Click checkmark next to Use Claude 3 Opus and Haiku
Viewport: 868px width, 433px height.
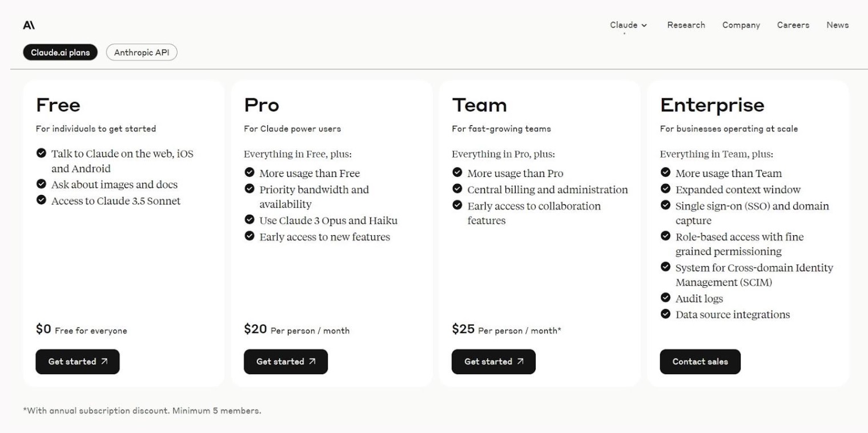pyautogui.click(x=249, y=219)
